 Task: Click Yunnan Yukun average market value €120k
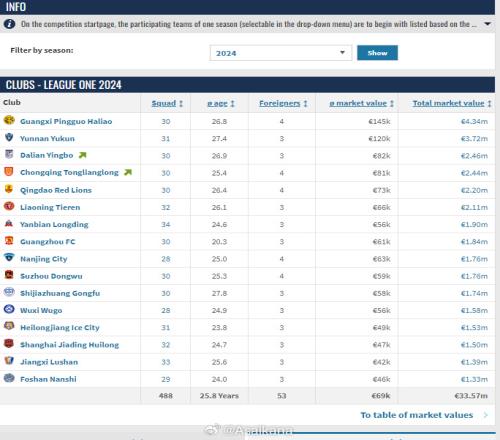click(x=379, y=138)
